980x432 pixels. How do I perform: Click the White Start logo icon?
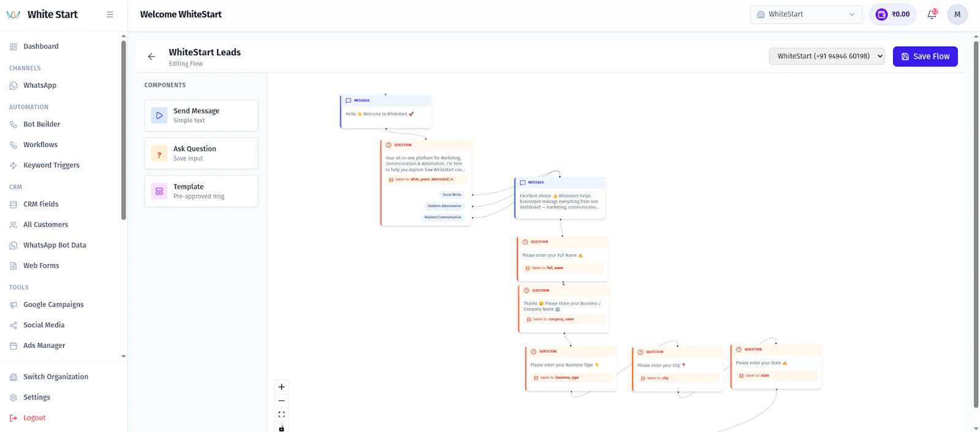click(13, 15)
